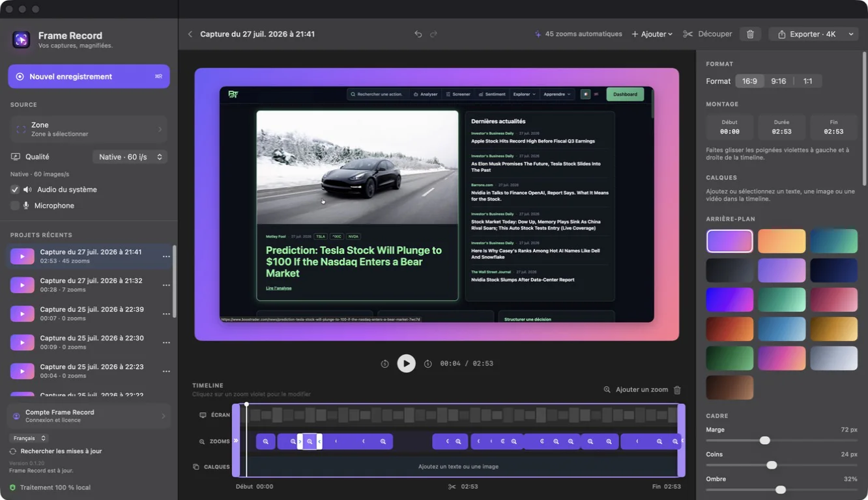This screenshot has width=868, height=500.
Task: Choose the dark brown background swatch
Action: point(730,387)
